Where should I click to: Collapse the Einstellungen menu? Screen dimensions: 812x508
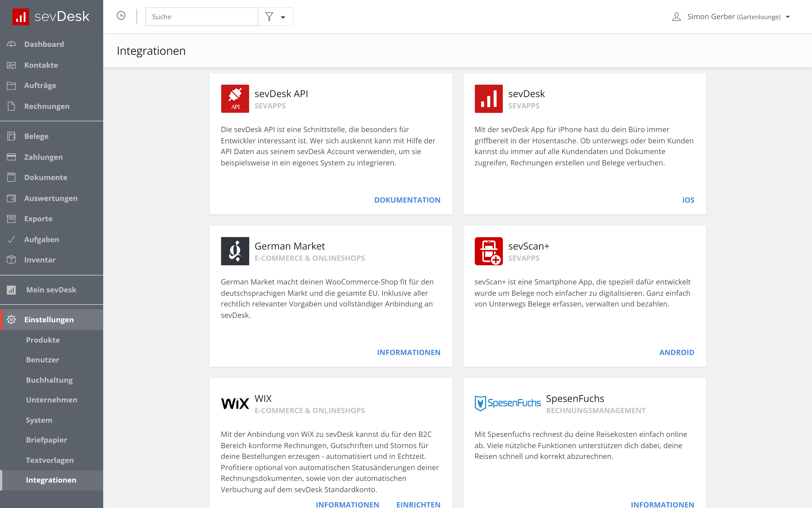pos(52,319)
